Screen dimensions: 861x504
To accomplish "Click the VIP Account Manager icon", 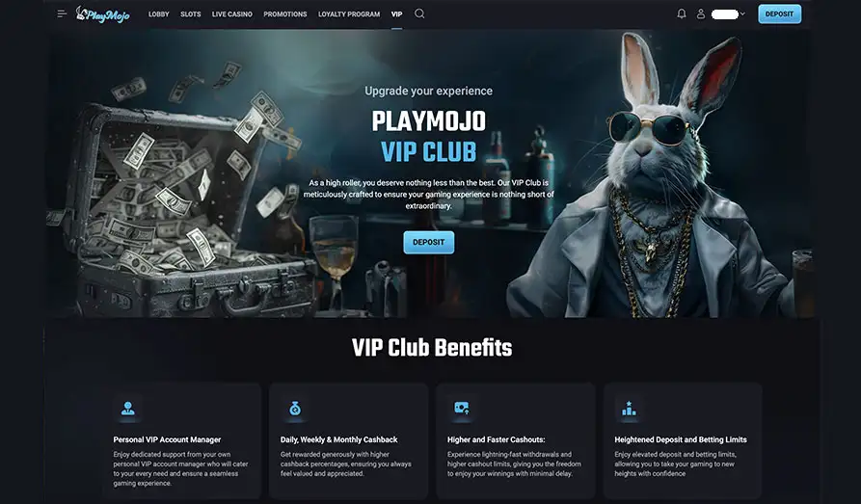I will [x=128, y=409].
